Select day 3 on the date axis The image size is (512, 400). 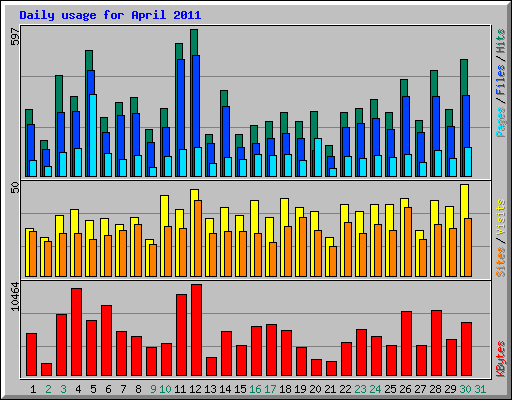pos(63,389)
